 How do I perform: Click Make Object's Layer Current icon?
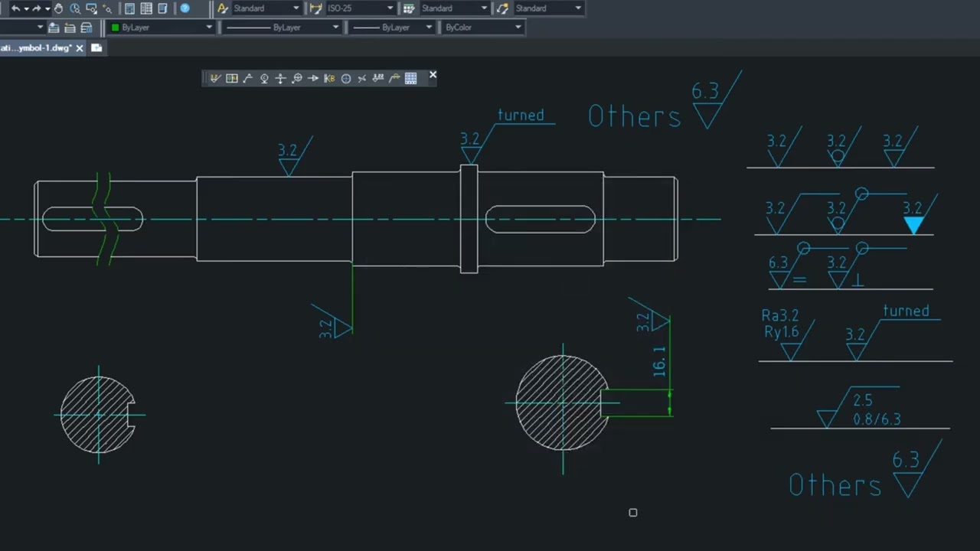click(x=54, y=28)
